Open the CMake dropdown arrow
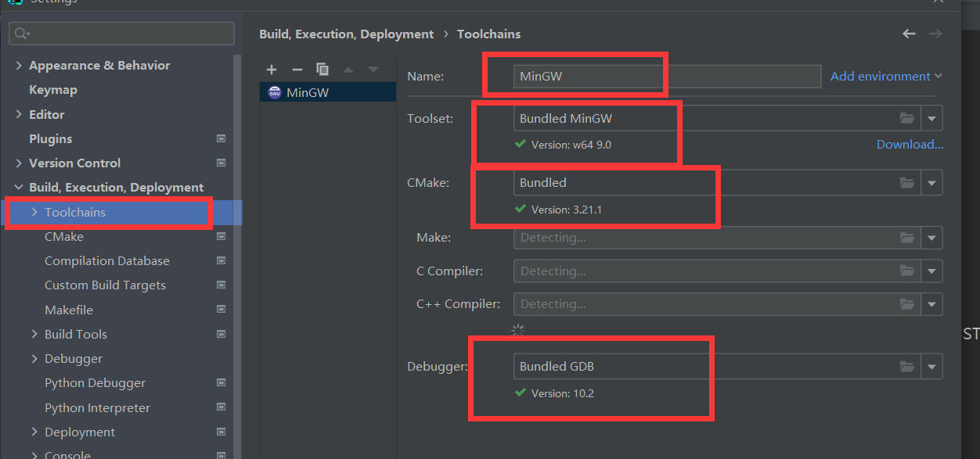The width and height of the screenshot is (980, 459). pyautogui.click(x=931, y=183)
